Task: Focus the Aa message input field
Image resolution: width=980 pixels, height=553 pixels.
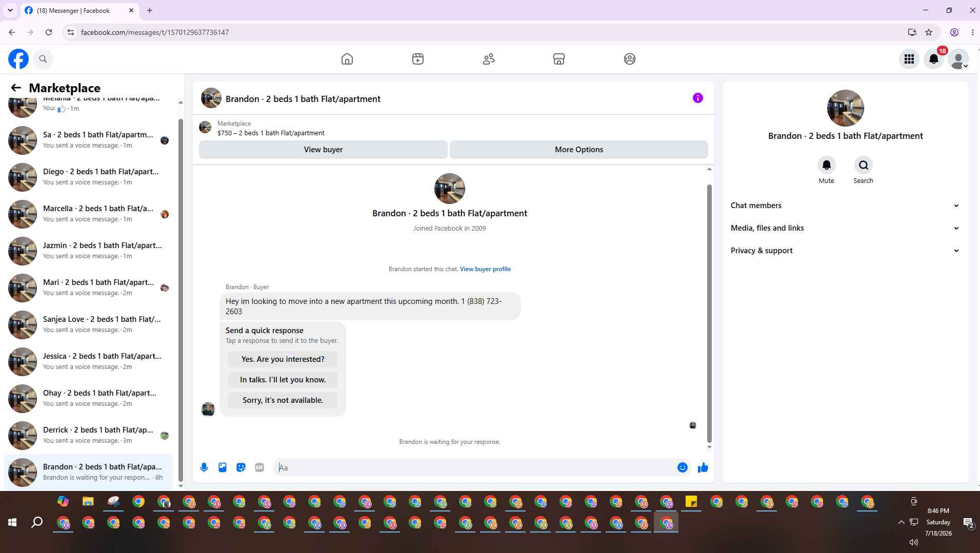Action: (x=476, y=467)
